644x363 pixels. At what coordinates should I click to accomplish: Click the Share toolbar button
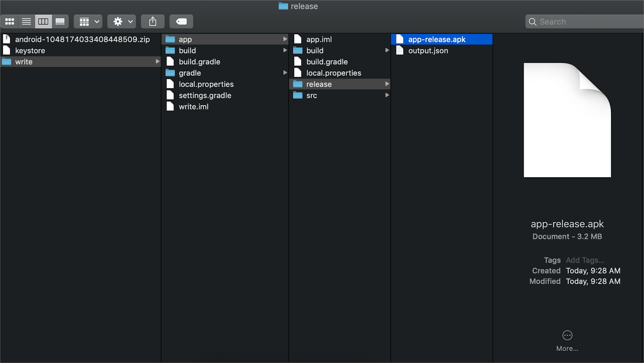(153, 22)
